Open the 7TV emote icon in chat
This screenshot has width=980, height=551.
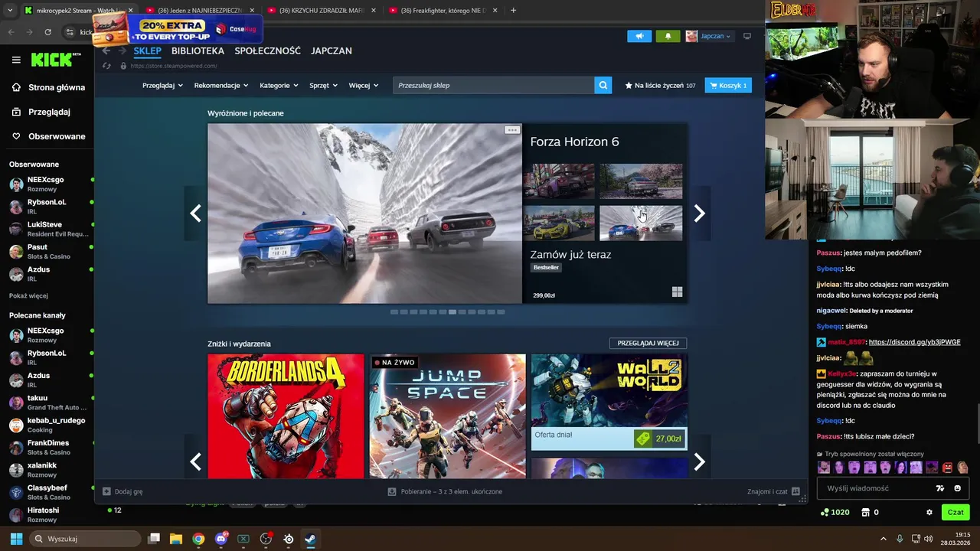940,488
